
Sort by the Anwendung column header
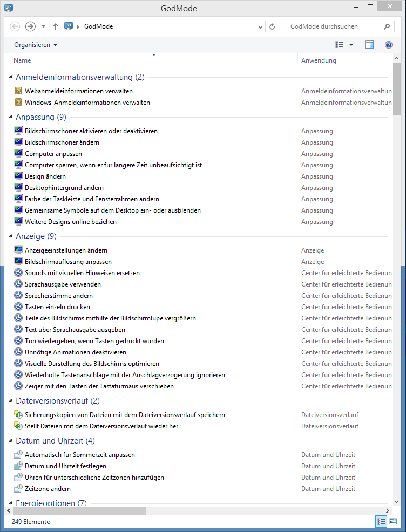tap(319, 60)
